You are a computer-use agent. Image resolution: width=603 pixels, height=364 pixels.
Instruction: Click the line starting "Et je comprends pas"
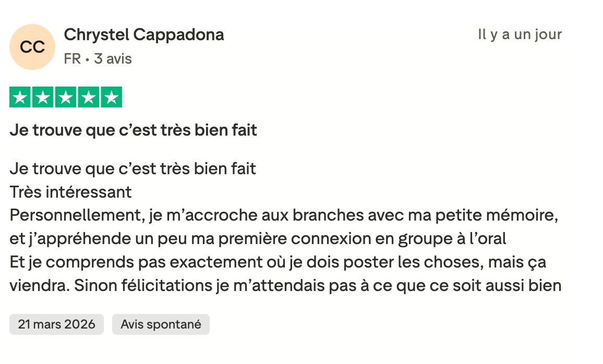pos(278,262)
